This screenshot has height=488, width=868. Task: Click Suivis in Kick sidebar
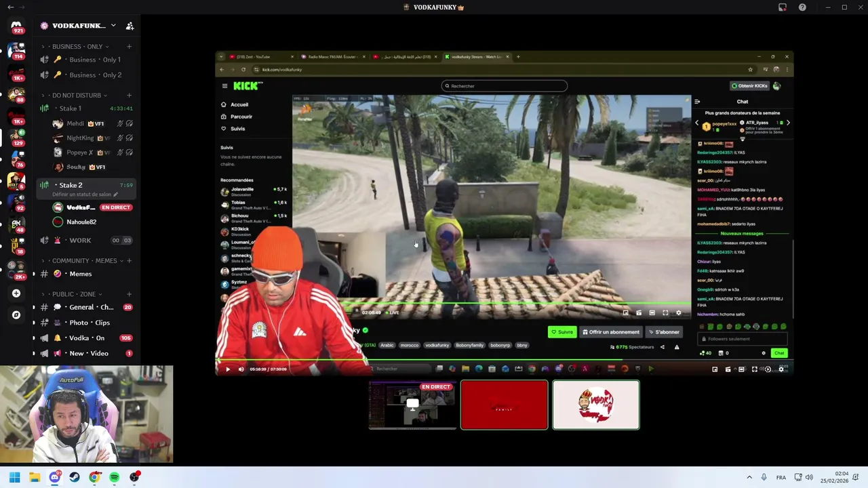click(x=233, y=129)
